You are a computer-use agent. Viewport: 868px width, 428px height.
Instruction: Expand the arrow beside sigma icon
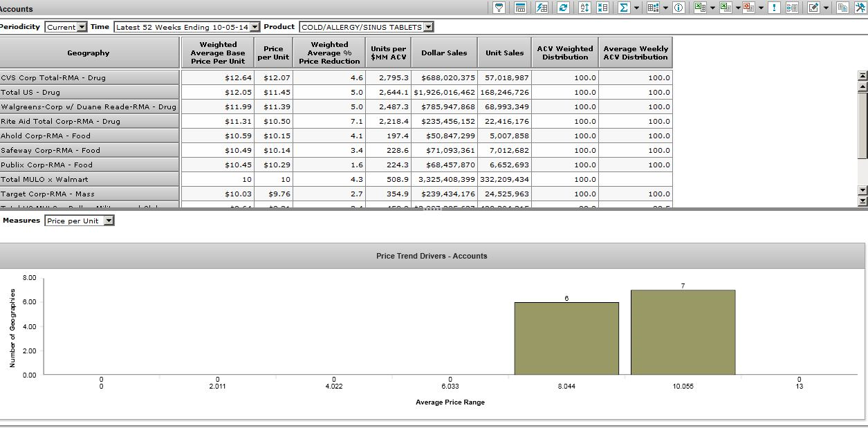point(636,8)
